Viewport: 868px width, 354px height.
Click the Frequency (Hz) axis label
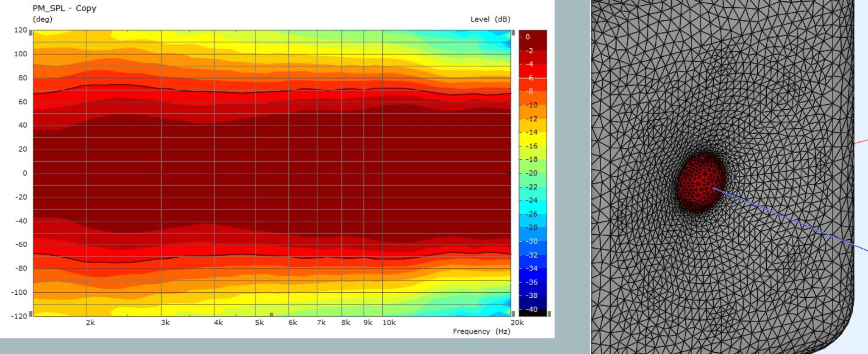481,331
